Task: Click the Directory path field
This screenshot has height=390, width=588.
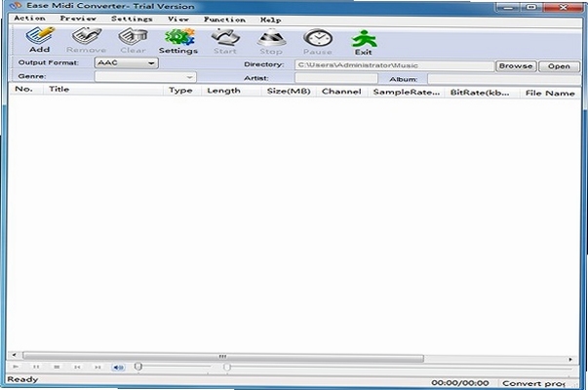Action: [395, 65]
